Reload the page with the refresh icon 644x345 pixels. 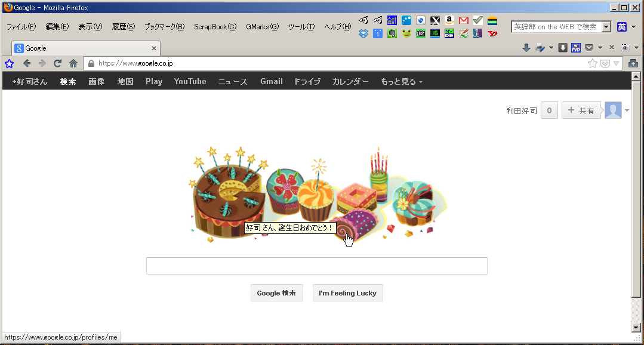(x=58, y=63)
